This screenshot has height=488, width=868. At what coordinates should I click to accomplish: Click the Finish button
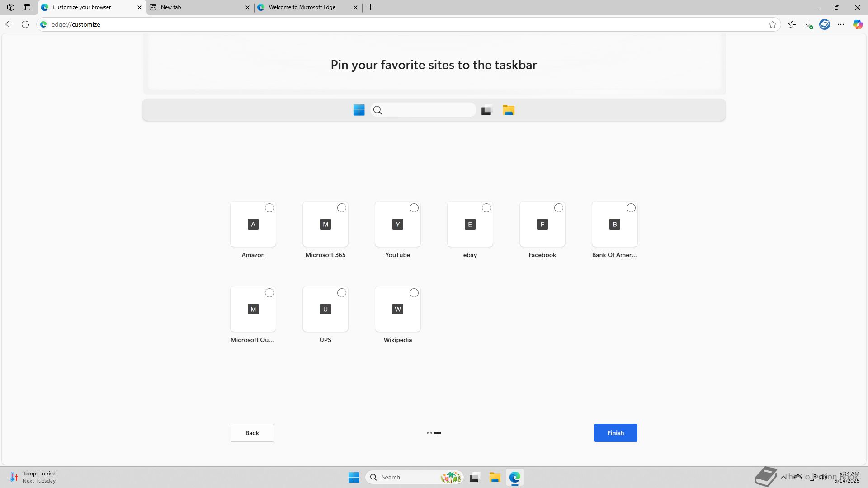615,433
